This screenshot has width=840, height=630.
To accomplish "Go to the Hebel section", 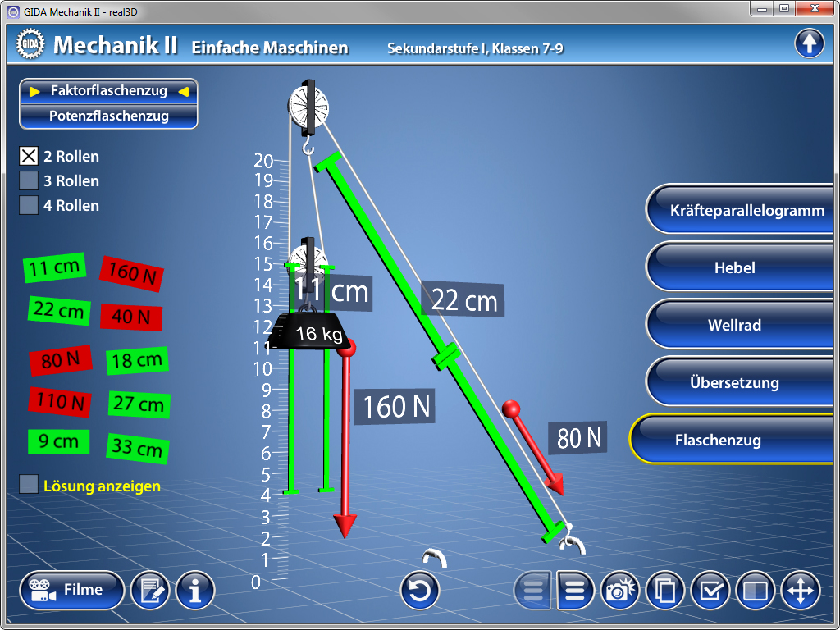I will [x=734, y=267].
